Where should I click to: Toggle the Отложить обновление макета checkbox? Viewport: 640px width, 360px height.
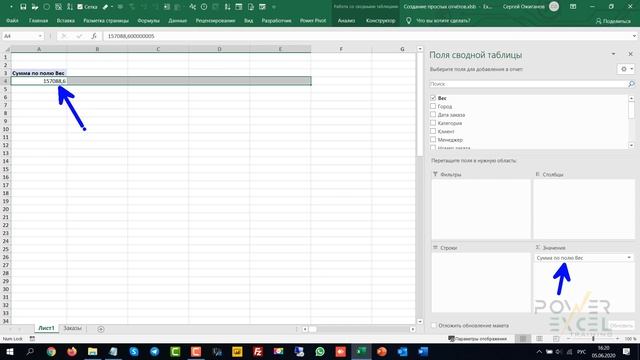pos(434,326)
